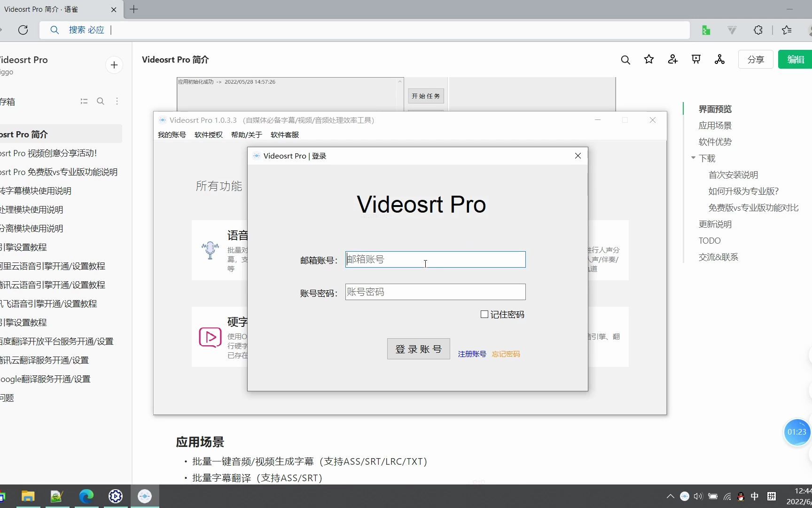The image size is (812, 508).
Task: Click the volume icon in system tray
Action: click(698, 496)
